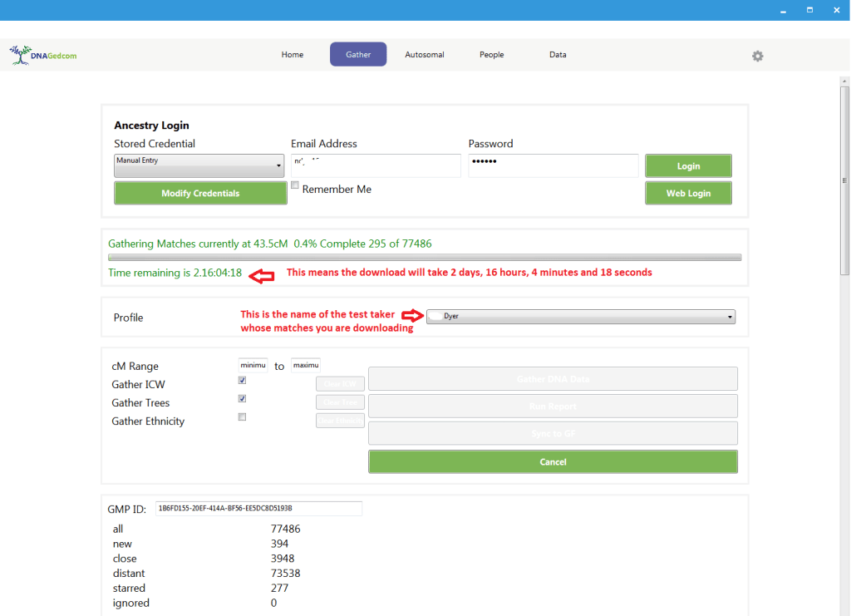Click the Password input field
851x616 pixels.
coord(553,165)
